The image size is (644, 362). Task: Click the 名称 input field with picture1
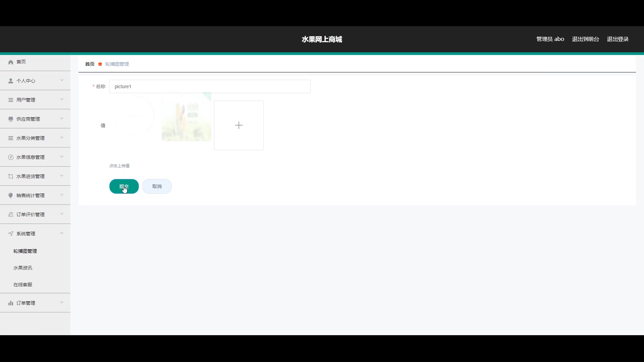pyautogui.click(x=210, y=86)
